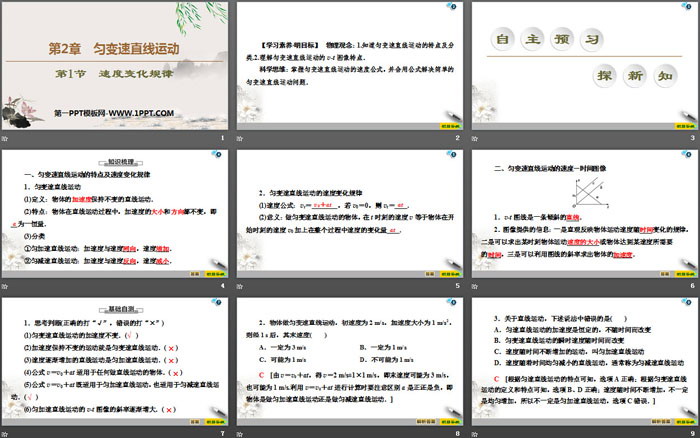This screenshot has width=700, height=438.
Task: Select slide 3 showing 自主预习 探新知
Action: coord(584,66)
